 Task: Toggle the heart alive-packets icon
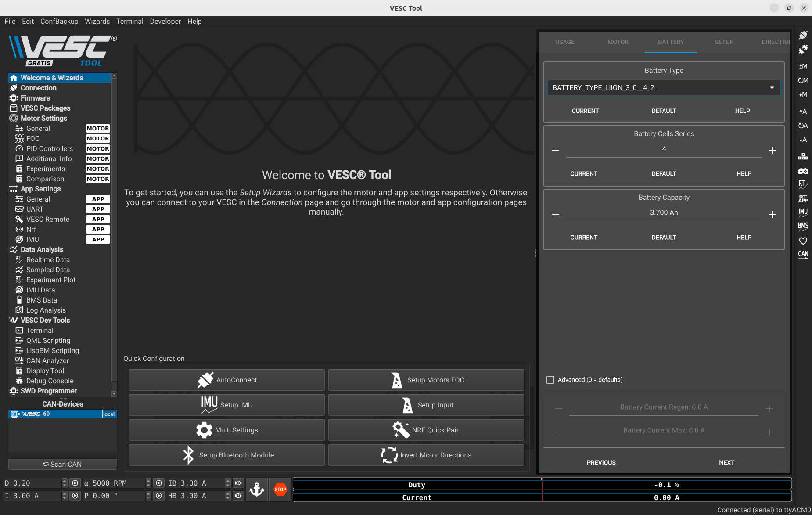[803, 241]
